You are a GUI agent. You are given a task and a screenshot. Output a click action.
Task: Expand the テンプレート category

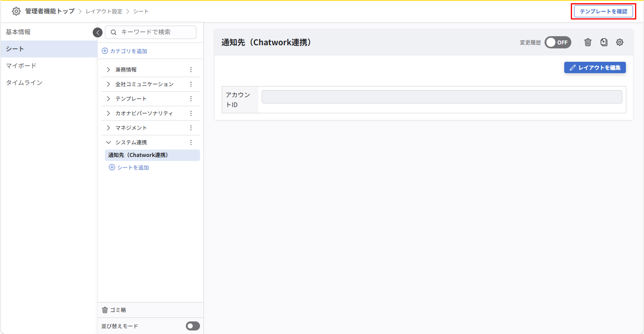pos(108,99)
